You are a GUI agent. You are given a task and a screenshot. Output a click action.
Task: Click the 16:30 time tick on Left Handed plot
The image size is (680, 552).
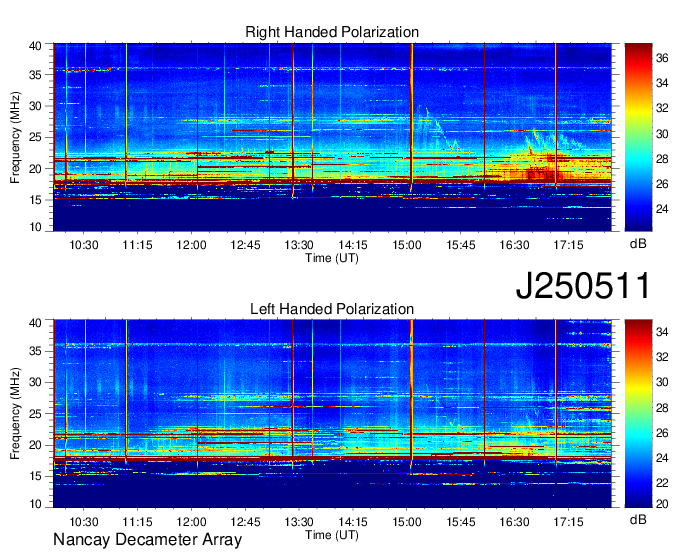pyautogui.click(x=514, y=522)
